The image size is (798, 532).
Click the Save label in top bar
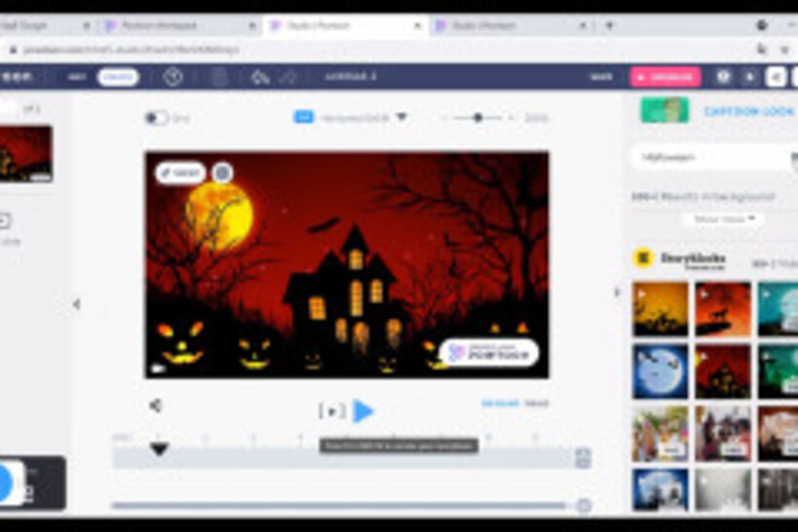pyautogui.click(x=601, y=77)
